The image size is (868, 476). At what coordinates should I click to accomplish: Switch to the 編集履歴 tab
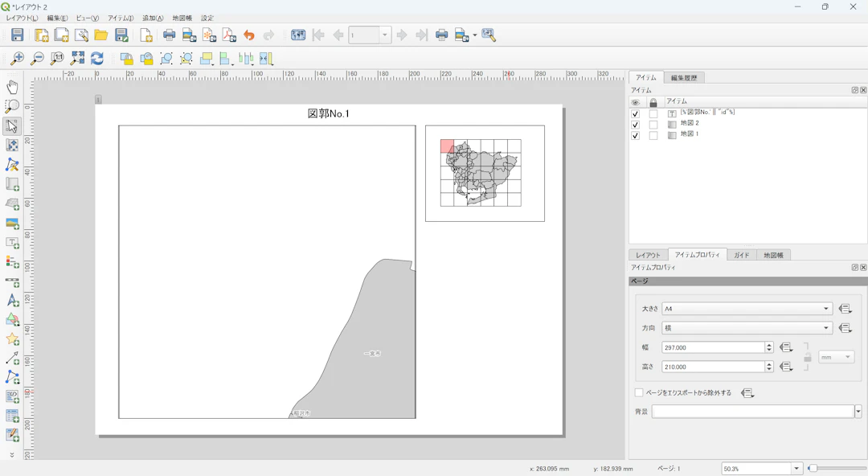point(684,78)
